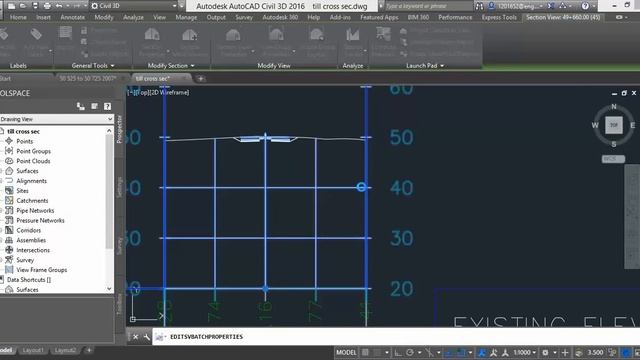
Task: Select Intersections in Prospector tree
Action: coord(33,250)
